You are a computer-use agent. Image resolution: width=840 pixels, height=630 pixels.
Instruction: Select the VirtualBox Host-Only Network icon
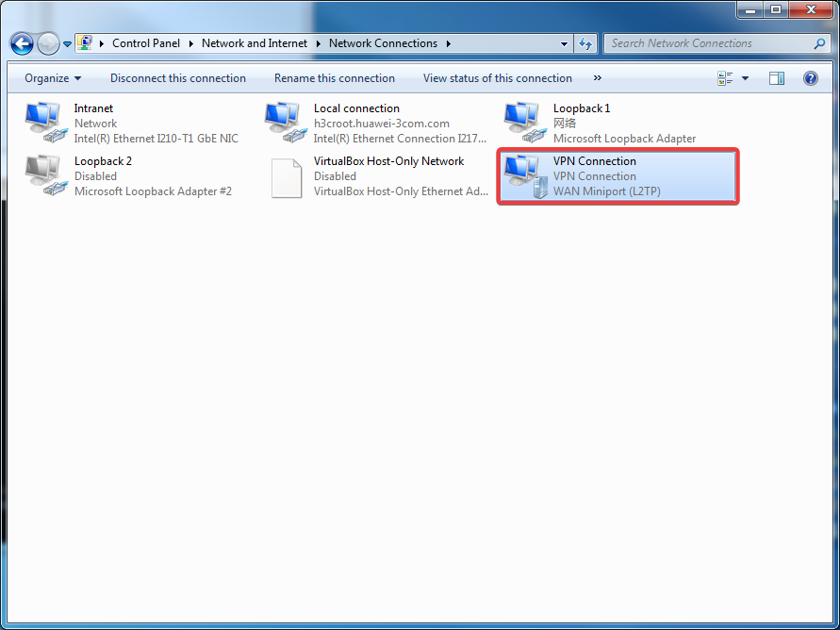(x=287, y=178)
